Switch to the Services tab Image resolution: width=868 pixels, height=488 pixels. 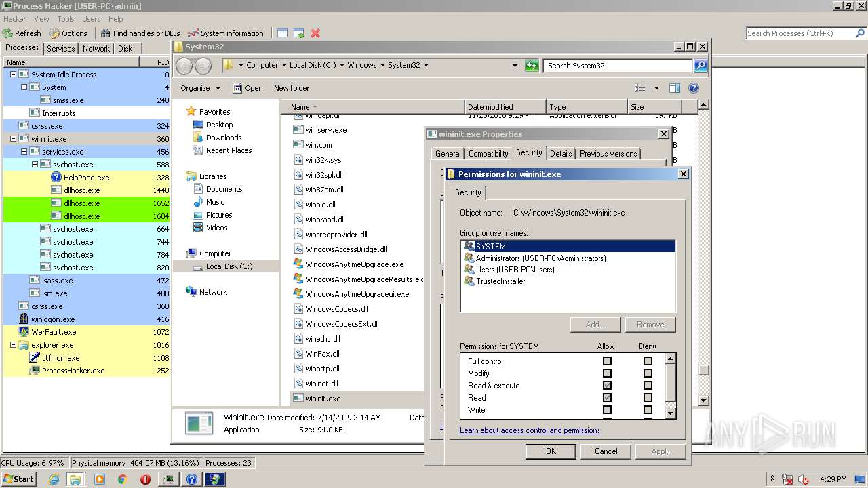tap(61, 49)
